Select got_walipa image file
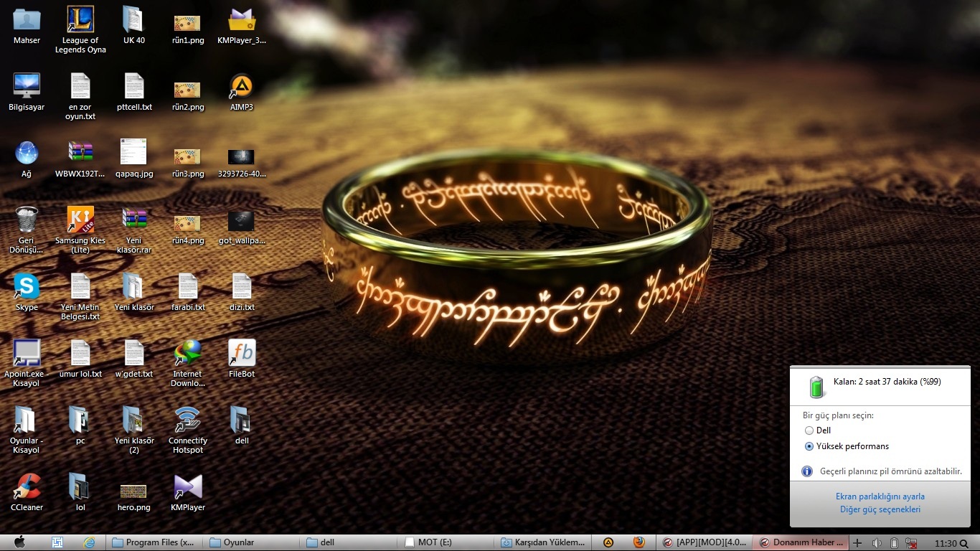The height and width of the screenshot is (551, 980). pos(242,227)
